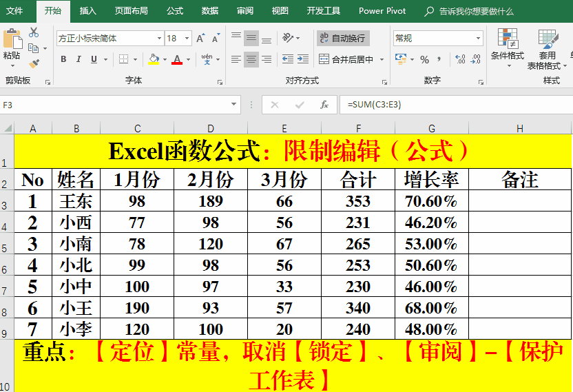This screenshot has width=573, height=392.
Task: Click the select-all corner triangle
Action: pyautogui.click(x=8, y=128)
